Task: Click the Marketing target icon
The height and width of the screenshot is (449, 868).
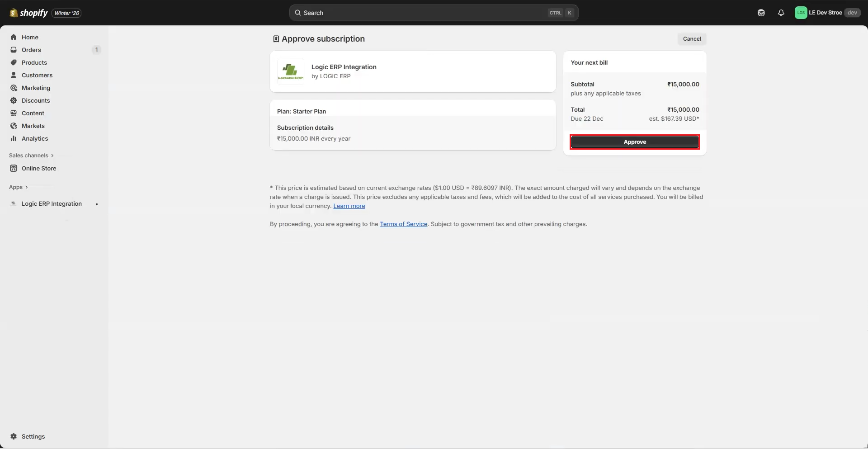Action: tap(14, 88)
